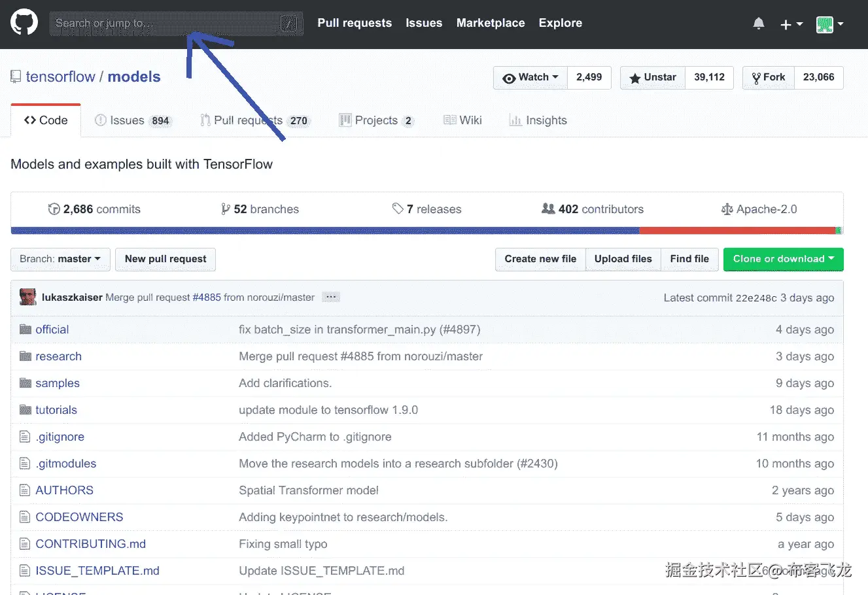Open the Apache-2.0 license link
This screenshot has width=868, height=595.
(x=759, y=209)
